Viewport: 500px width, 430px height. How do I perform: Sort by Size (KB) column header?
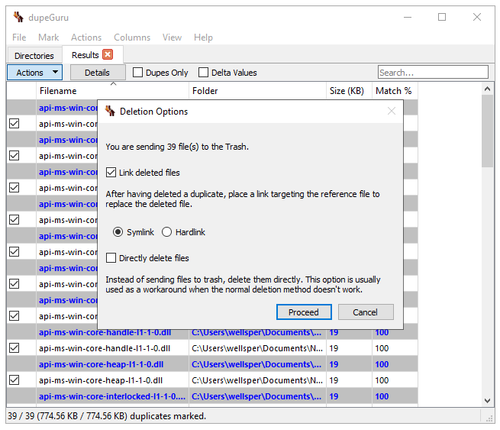click(x=349, y=91)
